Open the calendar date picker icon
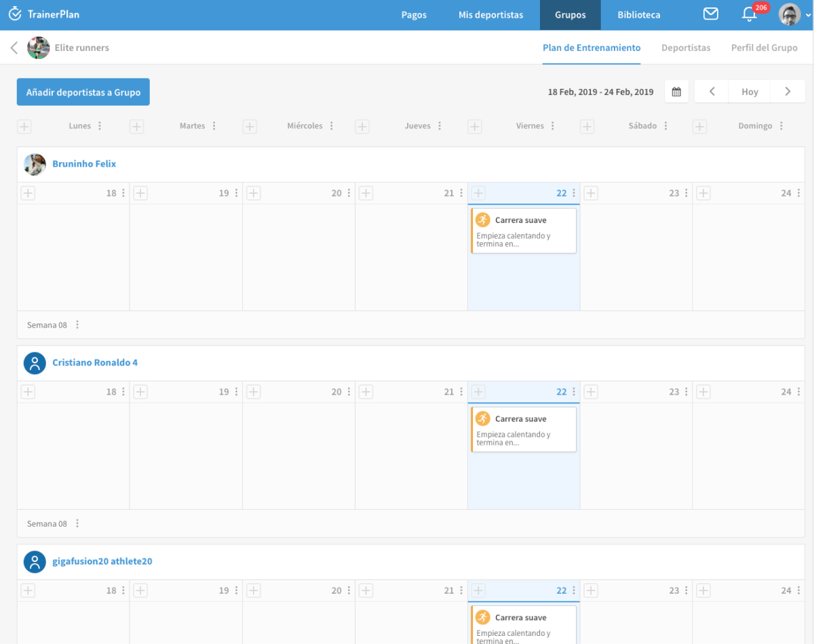This screenshot has height=644, width=814. click(676, 92)
